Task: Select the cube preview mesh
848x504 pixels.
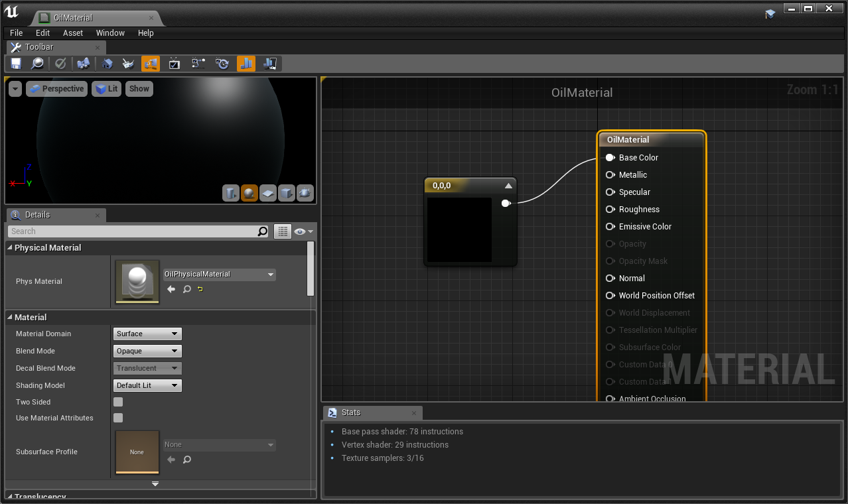Action: tap(287, 193)
